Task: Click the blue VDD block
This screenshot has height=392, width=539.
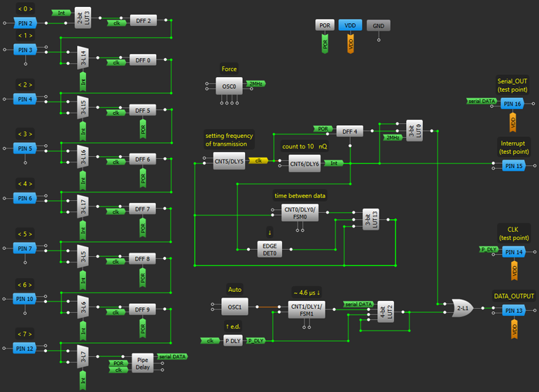Action: pyautogui.click(x=350, y=25)
